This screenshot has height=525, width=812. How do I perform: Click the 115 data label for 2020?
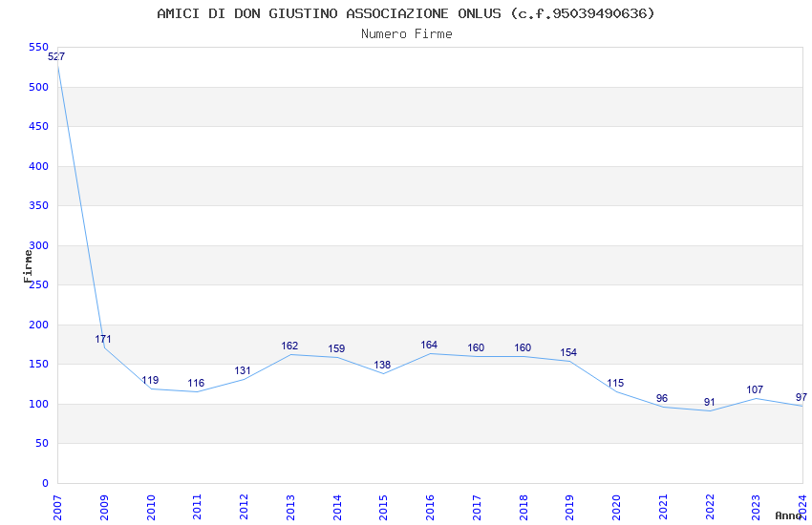(615, 384)
